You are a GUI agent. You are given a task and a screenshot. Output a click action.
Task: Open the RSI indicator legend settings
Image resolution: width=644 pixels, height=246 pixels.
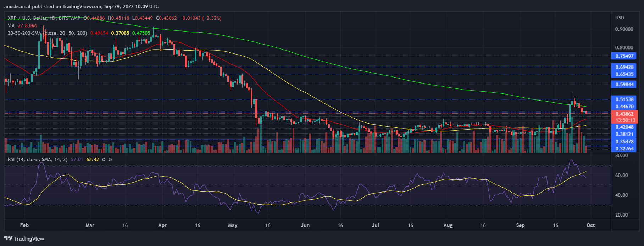coord(38,159)
